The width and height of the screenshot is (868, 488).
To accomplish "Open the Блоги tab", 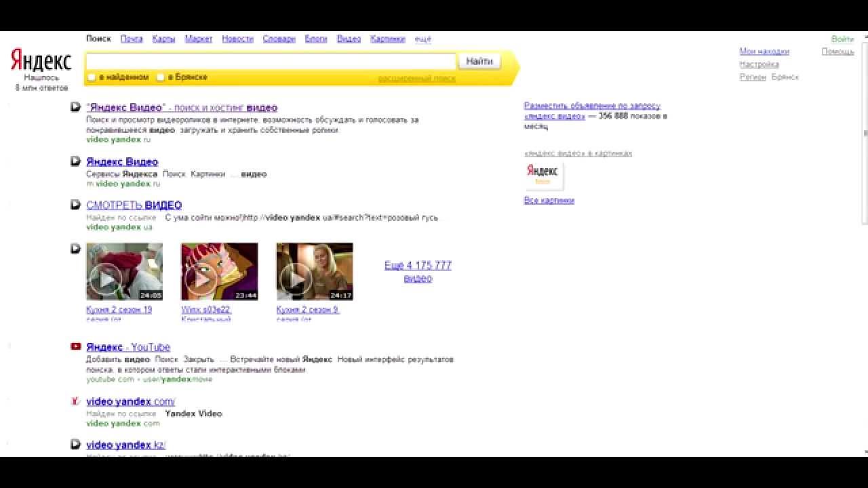I will point(316,39).
